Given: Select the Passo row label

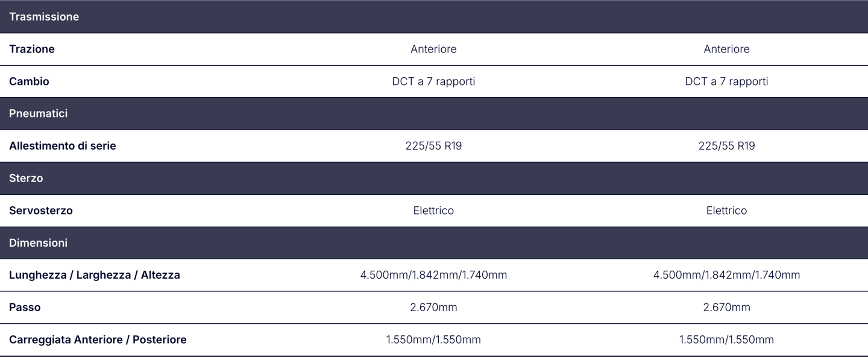Looking at the screenshot, I should click(25, 308).
